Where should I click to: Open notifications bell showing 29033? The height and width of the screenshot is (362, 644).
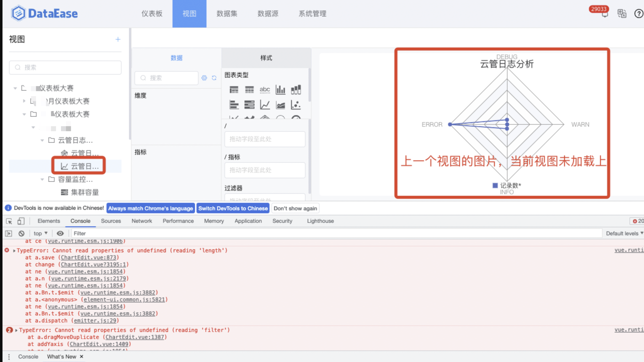[604, 15]
